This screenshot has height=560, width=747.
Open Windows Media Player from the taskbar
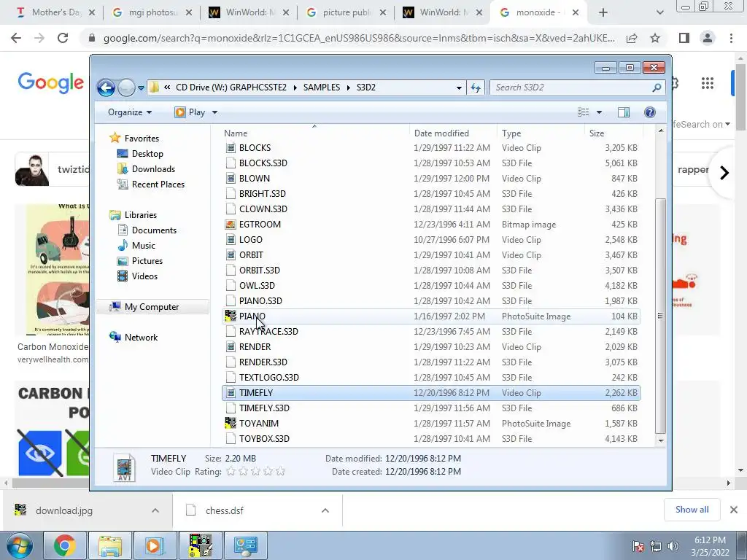(x=155, y=545)
